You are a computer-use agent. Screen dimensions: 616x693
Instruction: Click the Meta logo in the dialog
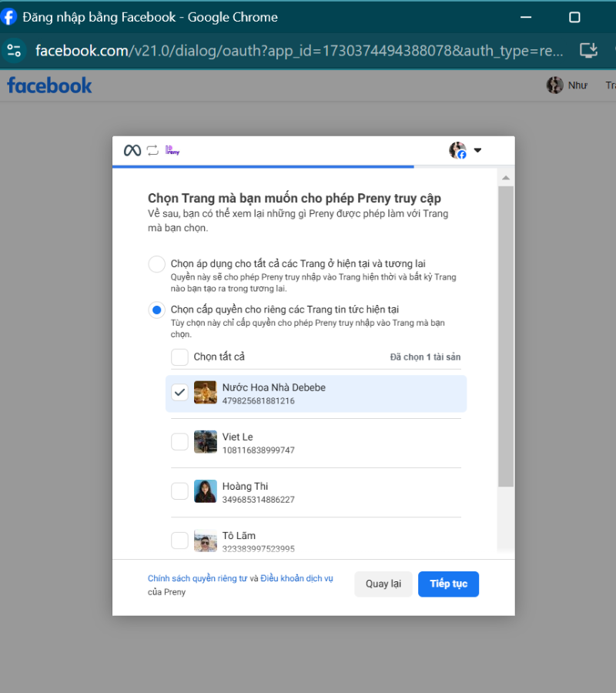click(x=132, y=151)
